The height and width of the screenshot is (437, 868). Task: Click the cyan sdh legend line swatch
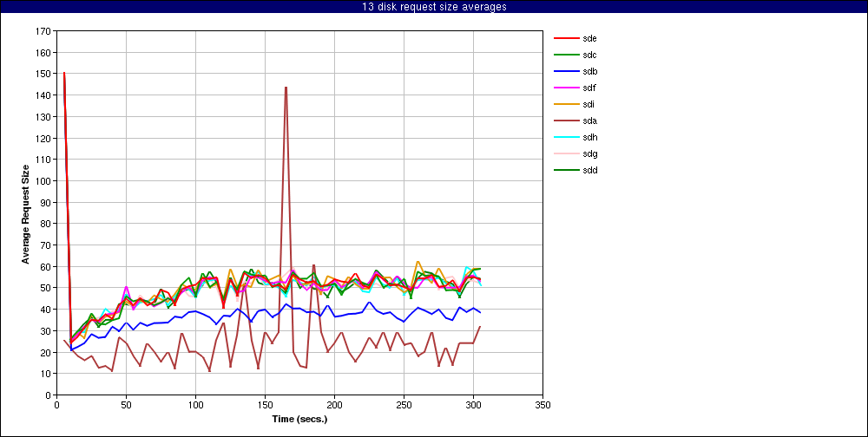pyautogui.click(x=566, y=137)
